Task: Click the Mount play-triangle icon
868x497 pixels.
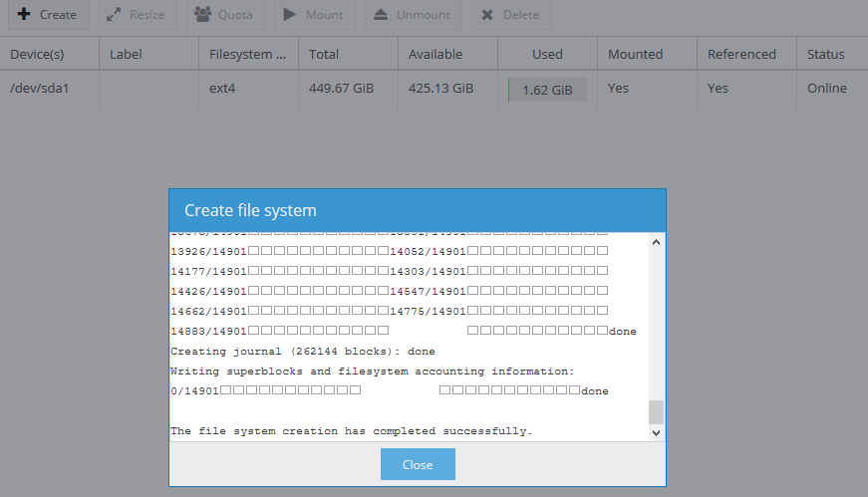Action: pos(290,15)
